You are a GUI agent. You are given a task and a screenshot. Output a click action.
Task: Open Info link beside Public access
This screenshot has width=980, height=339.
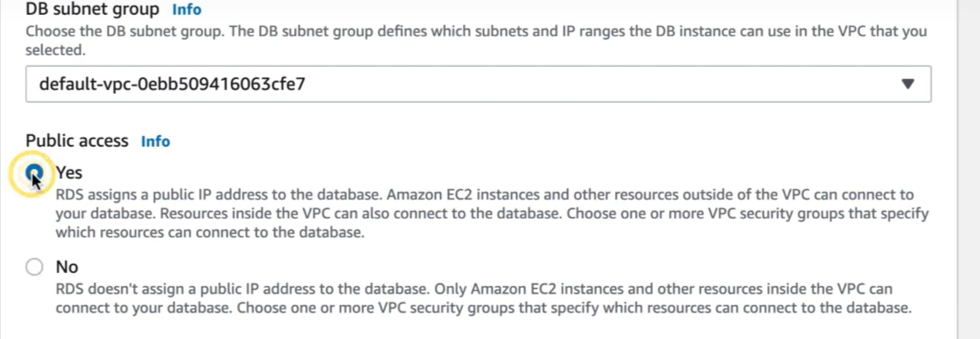point(155,141)
